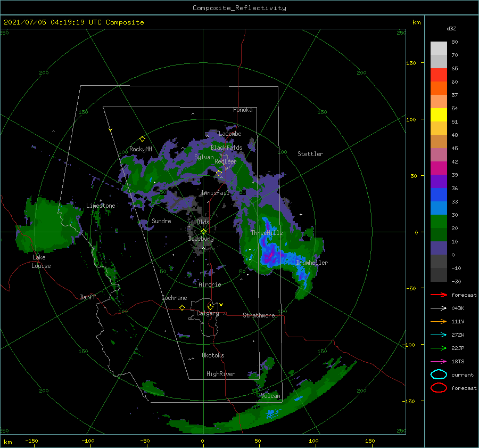
Task: Click the ThreeHills city label
Action: click(x=267, y=233)
